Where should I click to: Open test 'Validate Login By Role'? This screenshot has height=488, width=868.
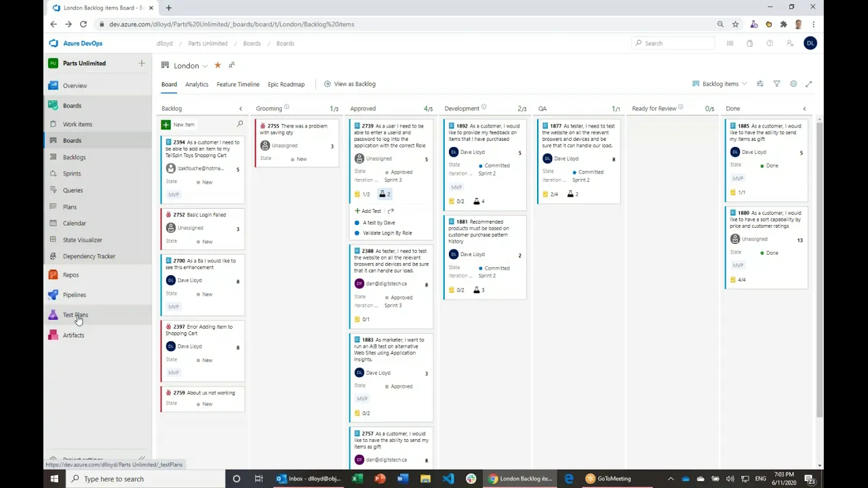(x=387, y=233)
